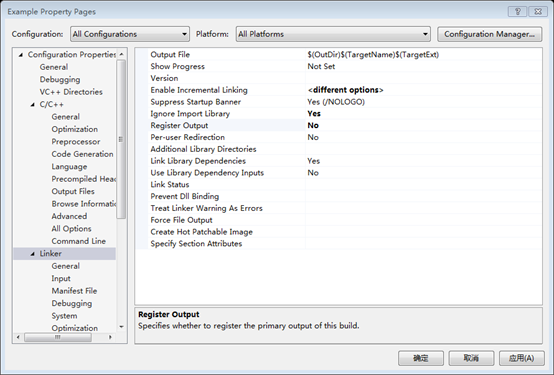Click the Yes (/NOLOGO) value

336,102
